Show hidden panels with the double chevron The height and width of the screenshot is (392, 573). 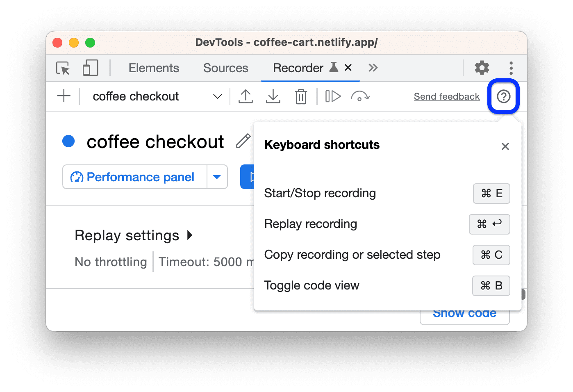click(x=373, y=68)
